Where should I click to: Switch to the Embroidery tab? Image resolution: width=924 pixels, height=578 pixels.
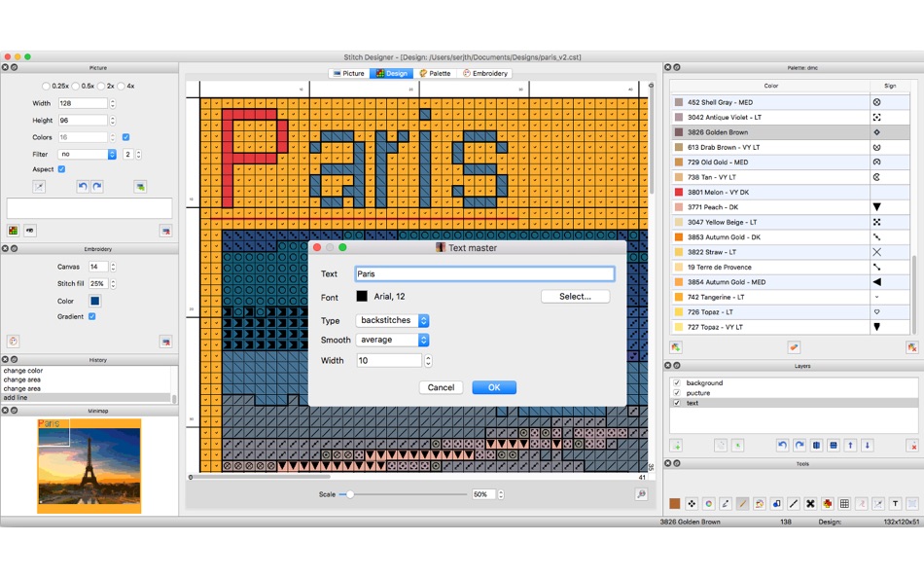[x=485, y=74]
